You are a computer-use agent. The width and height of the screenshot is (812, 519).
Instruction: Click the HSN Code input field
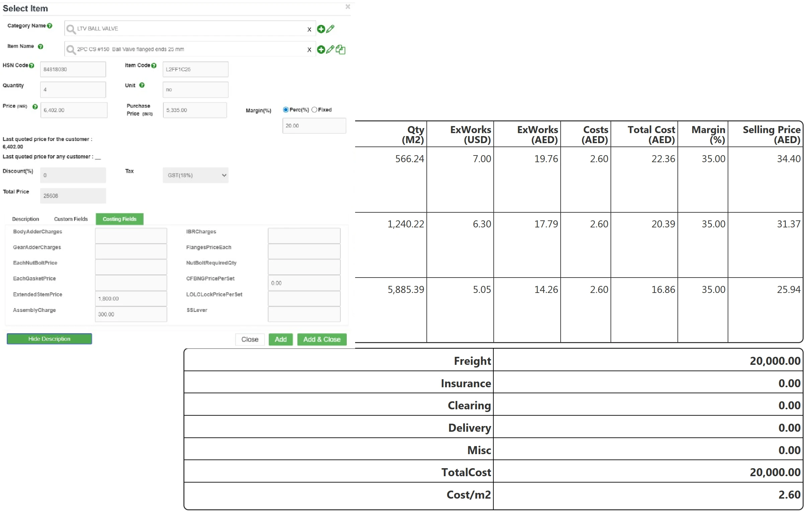click(73, 70)
